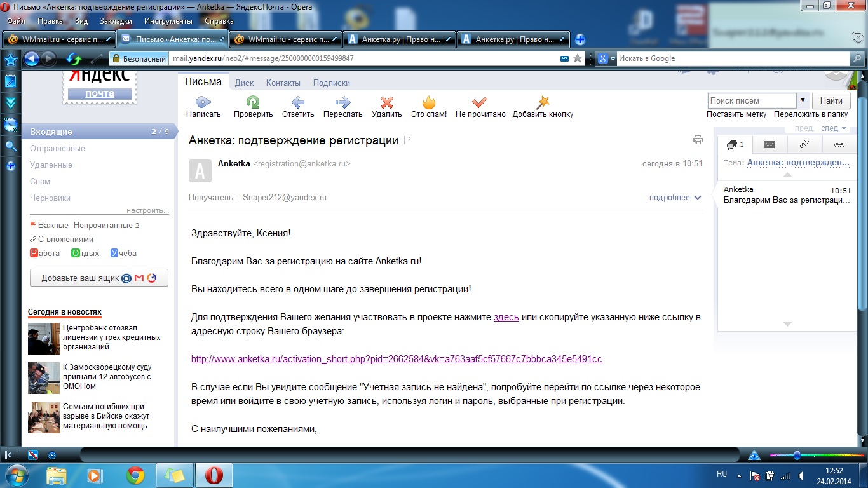Image resolution: width=868 pixels, height=488 pixels.
Task: Show the envelope tab in right panel
Action: (770, 145)
